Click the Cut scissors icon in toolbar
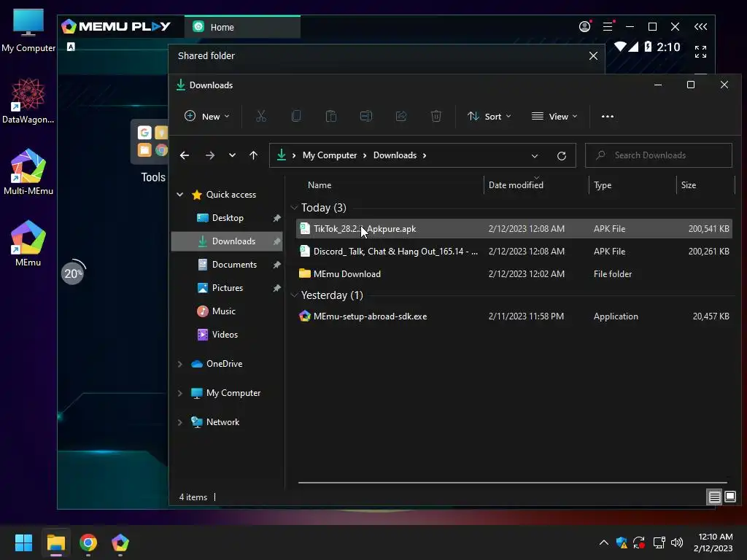Screen dimensions: 747x560 (x=260, y=116)
